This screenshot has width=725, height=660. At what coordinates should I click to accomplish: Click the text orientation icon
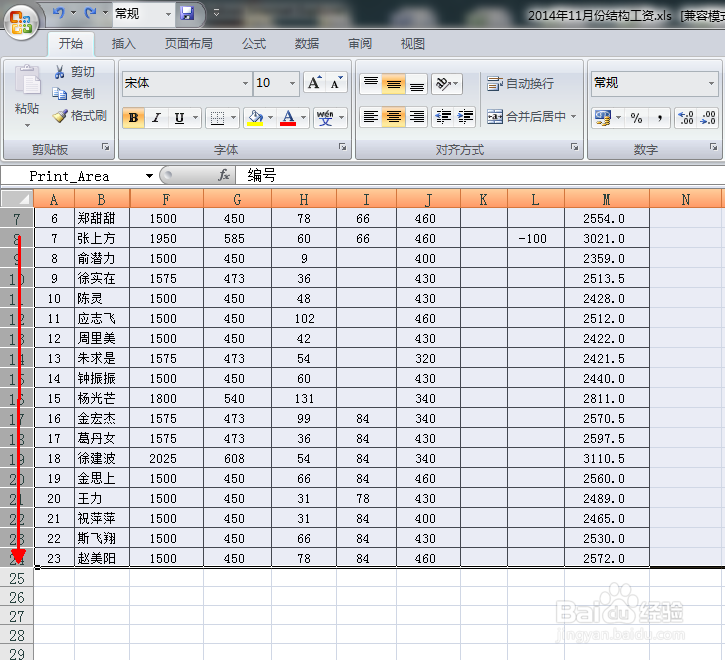(x=442, y=83)
